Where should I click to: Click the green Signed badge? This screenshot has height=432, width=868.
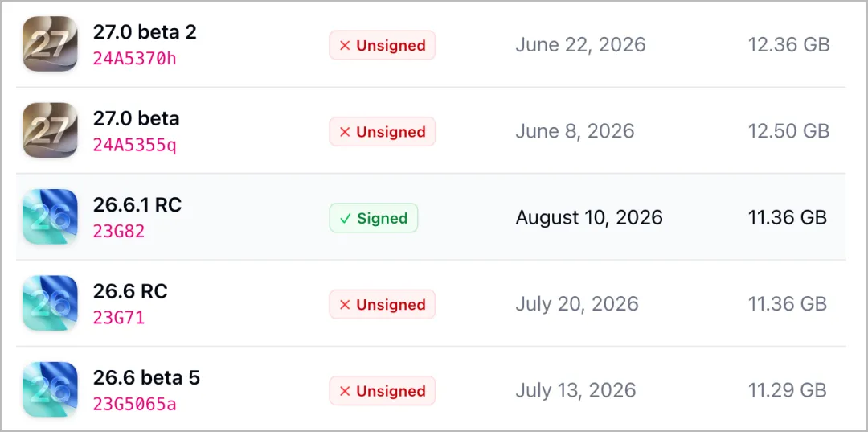click(374, 218)
